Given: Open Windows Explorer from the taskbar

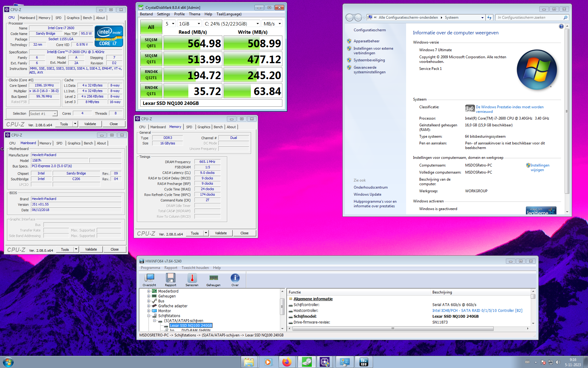Looking at the screenshot, I should click(x=249, y=362).
